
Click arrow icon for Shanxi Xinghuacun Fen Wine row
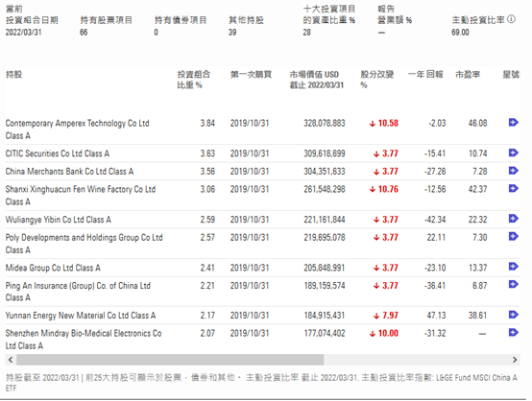(514, 188)
